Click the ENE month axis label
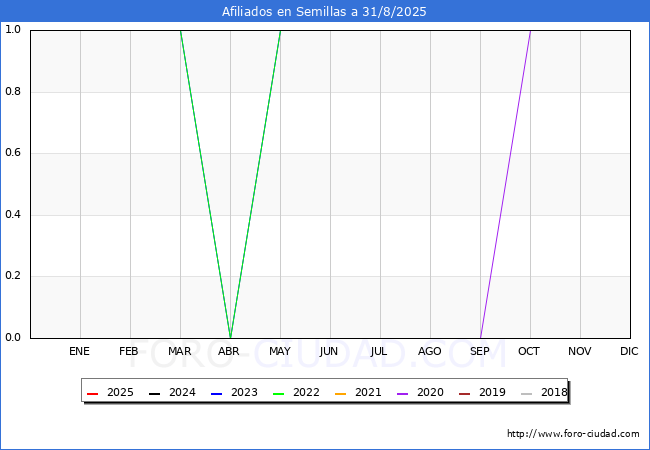This screenshot has height=450, width=650. (x=79, y=351)
